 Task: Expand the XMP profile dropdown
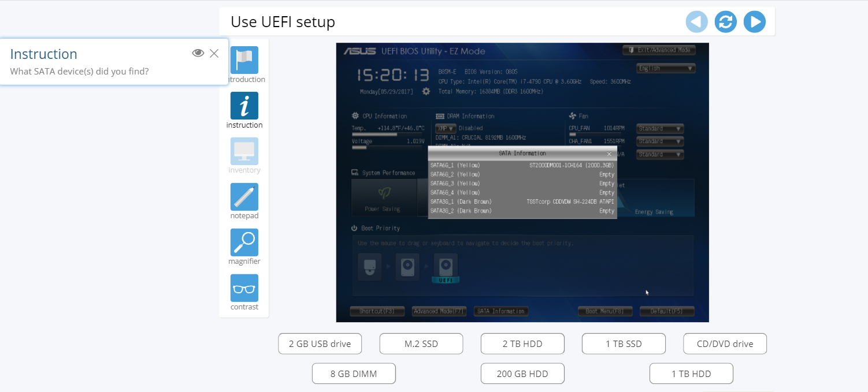click(446, 128)
